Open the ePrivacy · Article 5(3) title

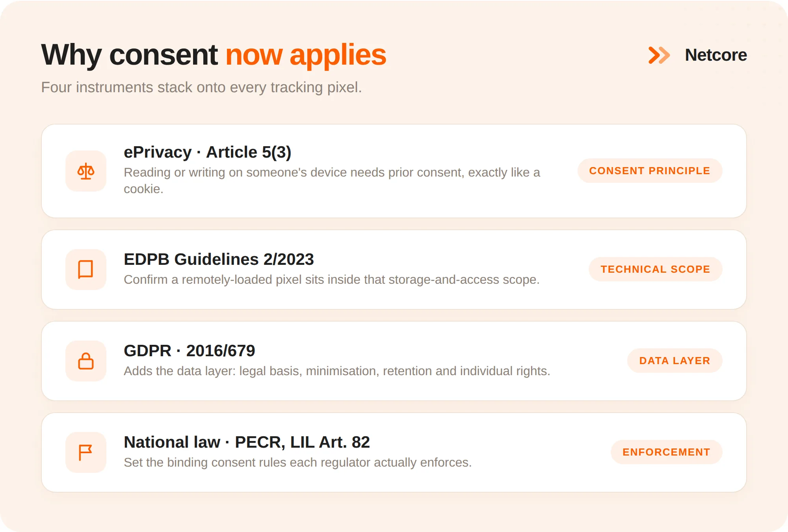point(207,152)
